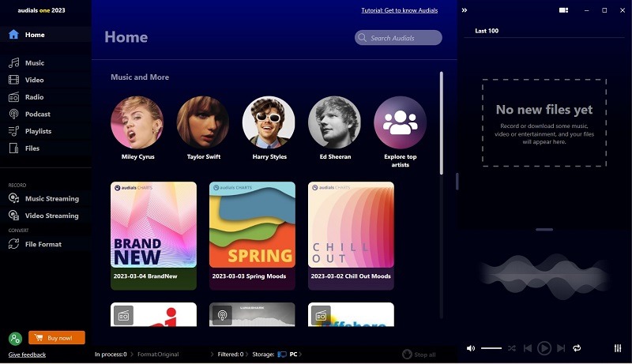Click the Home content vertical scrollbar

442,123
